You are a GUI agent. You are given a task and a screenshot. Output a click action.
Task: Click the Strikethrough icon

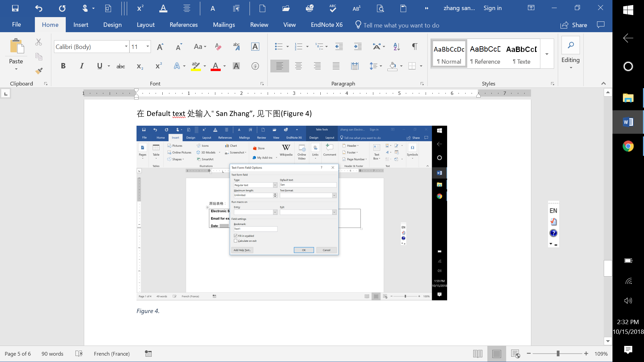coord(121,66)
